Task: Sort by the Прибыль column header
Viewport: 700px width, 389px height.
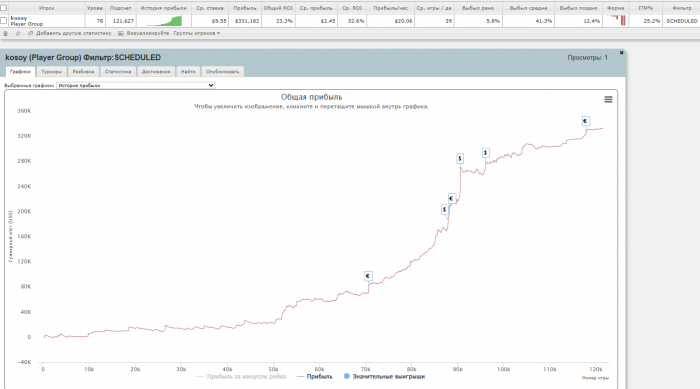Action: (x=245, y=8)
